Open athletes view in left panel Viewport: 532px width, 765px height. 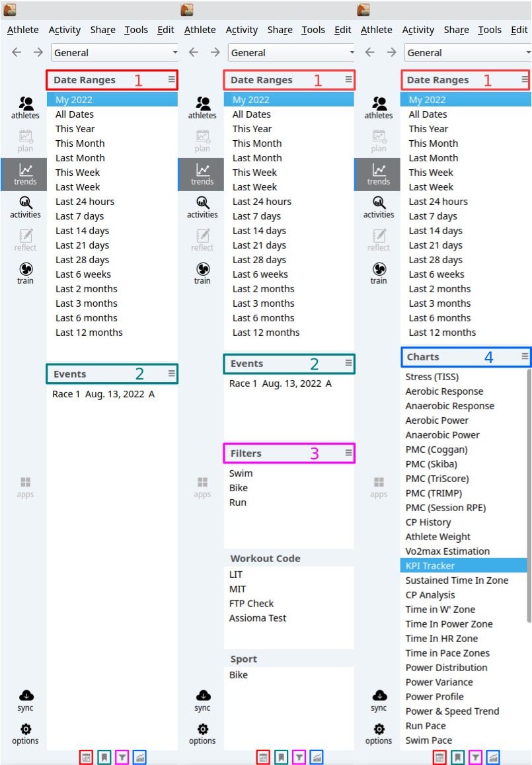(25, 108)
